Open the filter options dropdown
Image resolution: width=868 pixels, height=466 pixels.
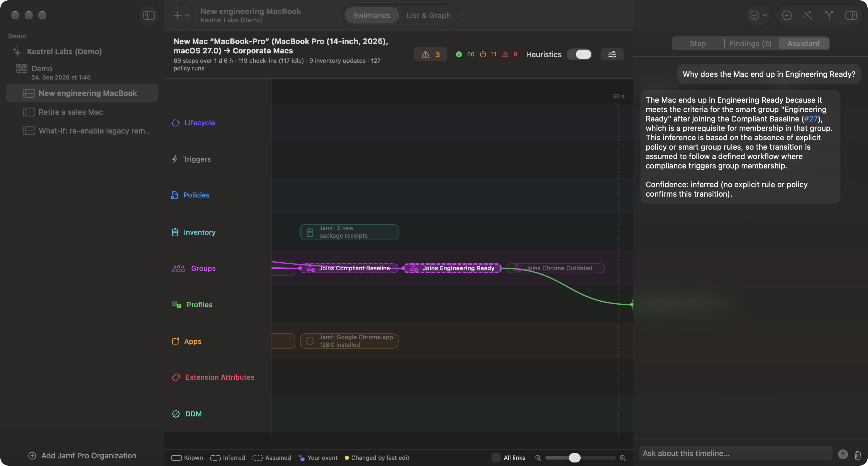pos(758,15)
